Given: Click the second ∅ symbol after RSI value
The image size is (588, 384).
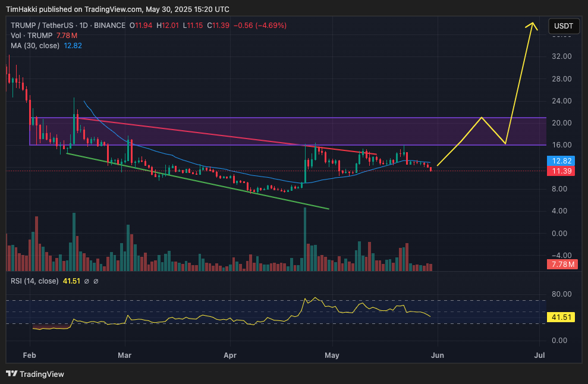Looking at the screenshot, I should 96,281.
